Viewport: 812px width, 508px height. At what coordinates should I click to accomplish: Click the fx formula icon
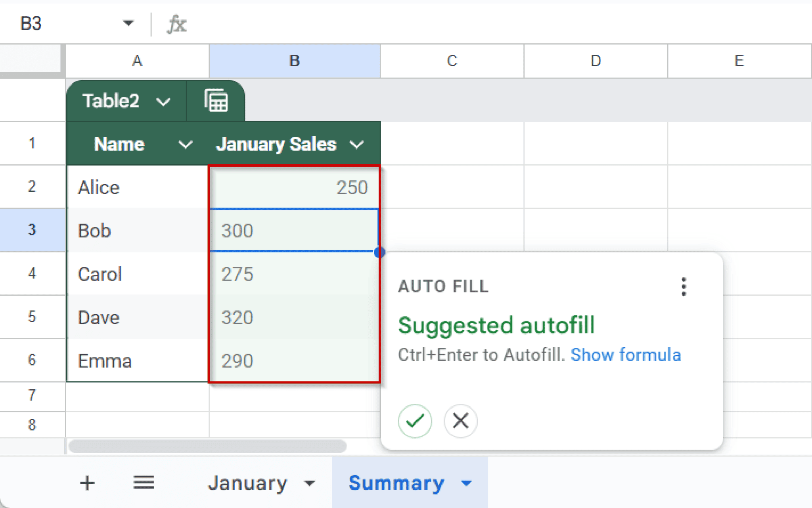176,24
